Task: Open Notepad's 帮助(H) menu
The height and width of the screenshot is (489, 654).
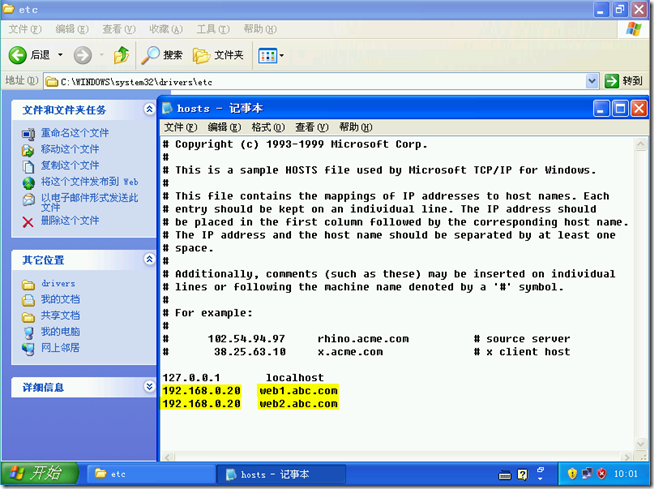Action: click(356, 127)
